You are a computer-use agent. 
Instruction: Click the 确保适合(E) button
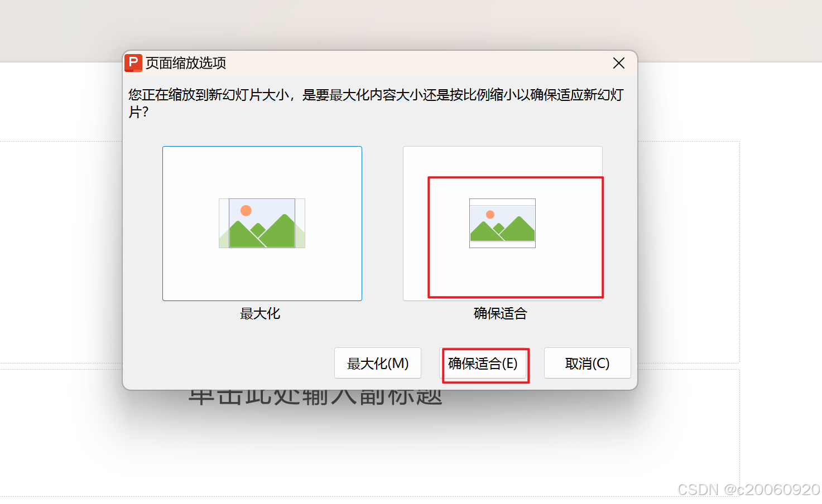[483, 363]
